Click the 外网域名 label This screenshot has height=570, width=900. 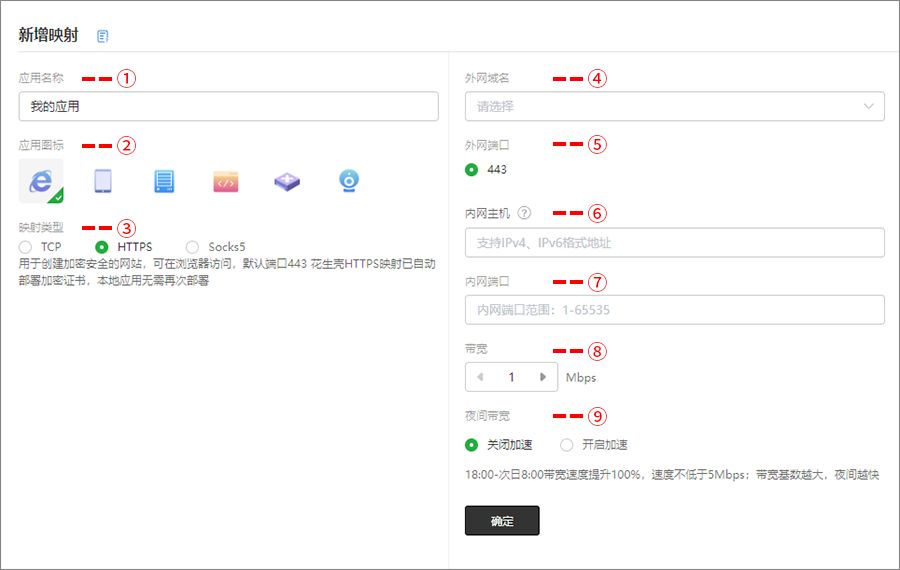[487, 78]
